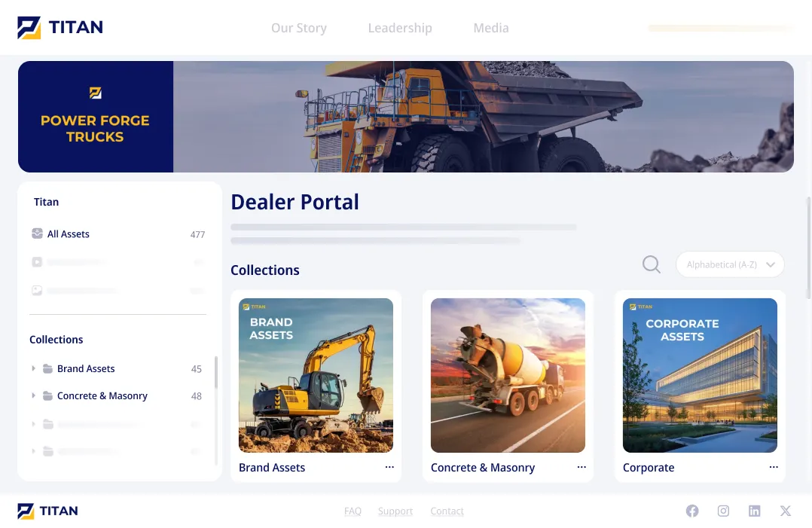Click the Titan logo in the header

(60, 27)
